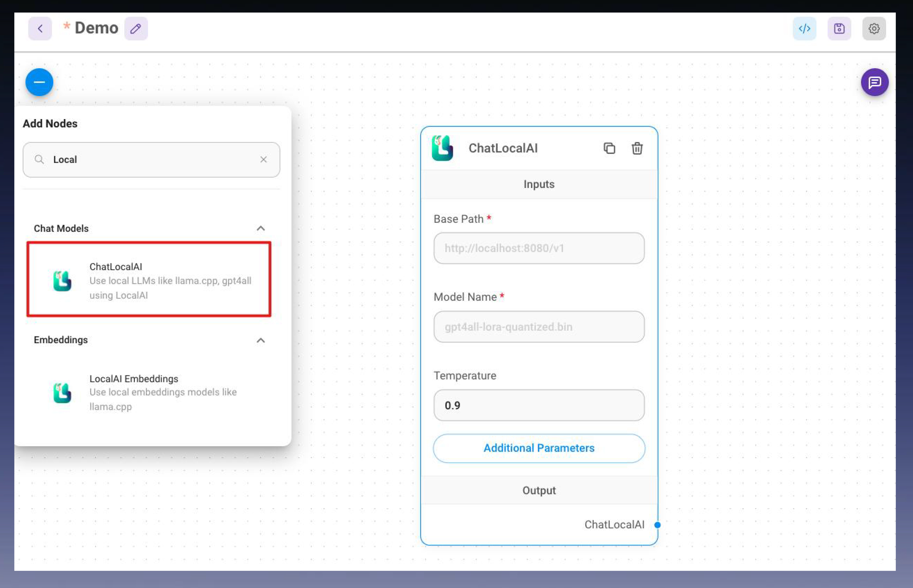The height and width of the screenshot is (588, 913).
Task: Collapse the Embeddings category
Action: point(261,340)
